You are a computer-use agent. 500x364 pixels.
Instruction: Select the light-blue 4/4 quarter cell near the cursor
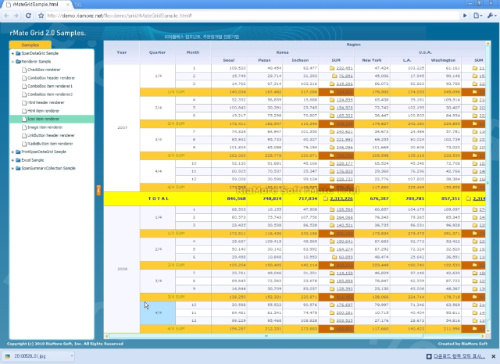(x=158, y=313)
